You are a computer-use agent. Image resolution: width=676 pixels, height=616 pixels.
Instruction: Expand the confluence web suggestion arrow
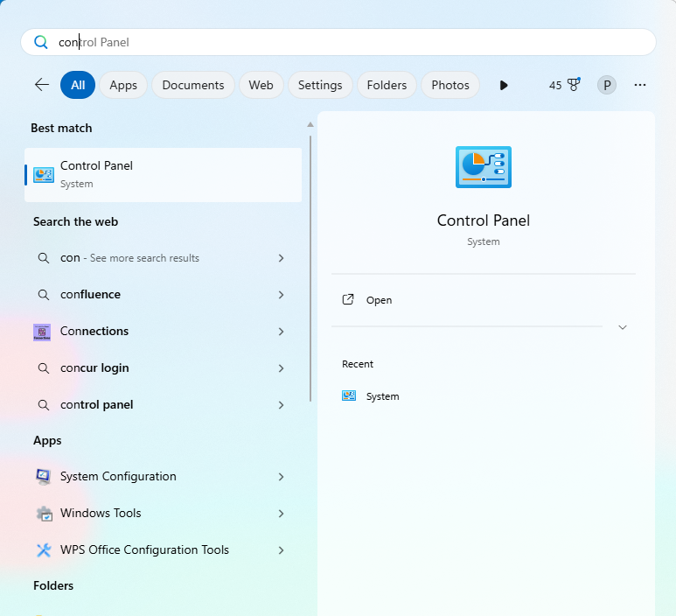point(281,295)
